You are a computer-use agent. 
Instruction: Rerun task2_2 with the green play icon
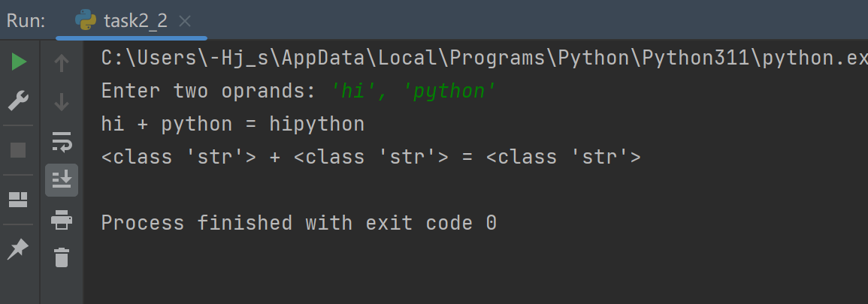coord(19,62)
